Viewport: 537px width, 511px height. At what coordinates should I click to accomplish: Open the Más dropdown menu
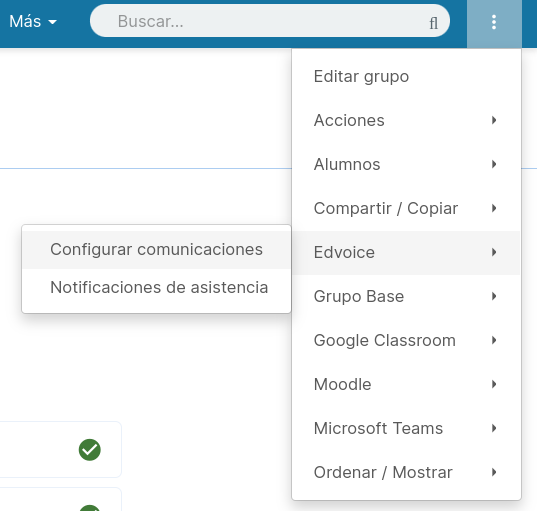33,22
